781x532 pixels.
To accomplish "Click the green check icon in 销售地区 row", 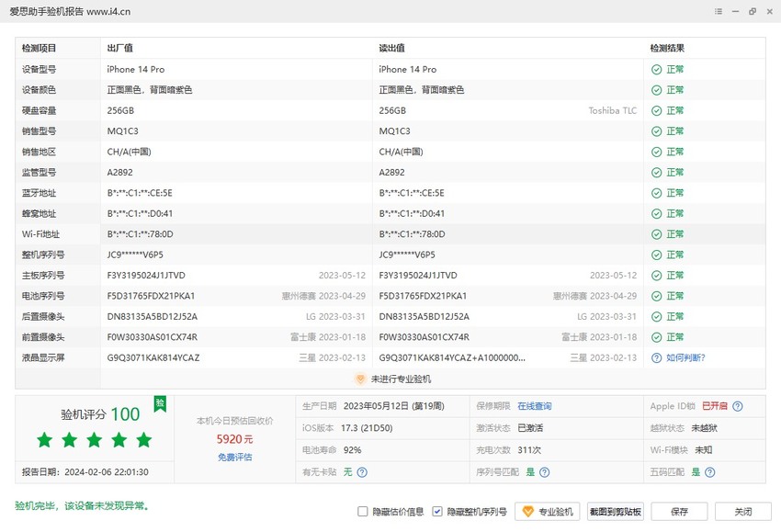I will (x=656, y=152).
